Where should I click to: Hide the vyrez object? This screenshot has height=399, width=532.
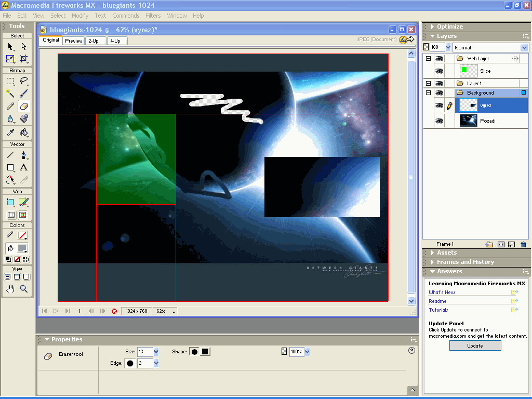[439, 106]
